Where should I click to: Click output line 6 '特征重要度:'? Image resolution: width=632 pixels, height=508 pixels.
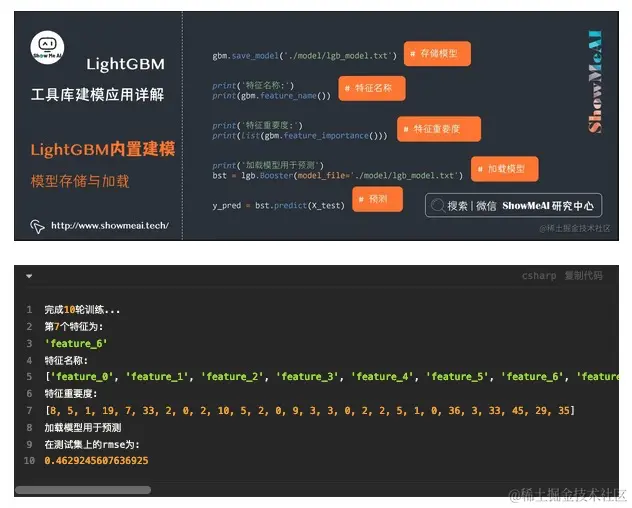[71, 393]
